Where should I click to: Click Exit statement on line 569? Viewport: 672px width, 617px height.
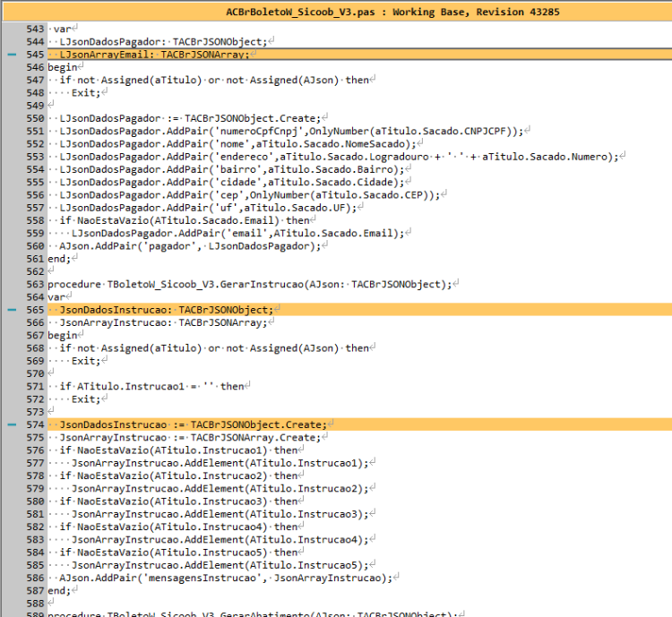pos(86,361)
